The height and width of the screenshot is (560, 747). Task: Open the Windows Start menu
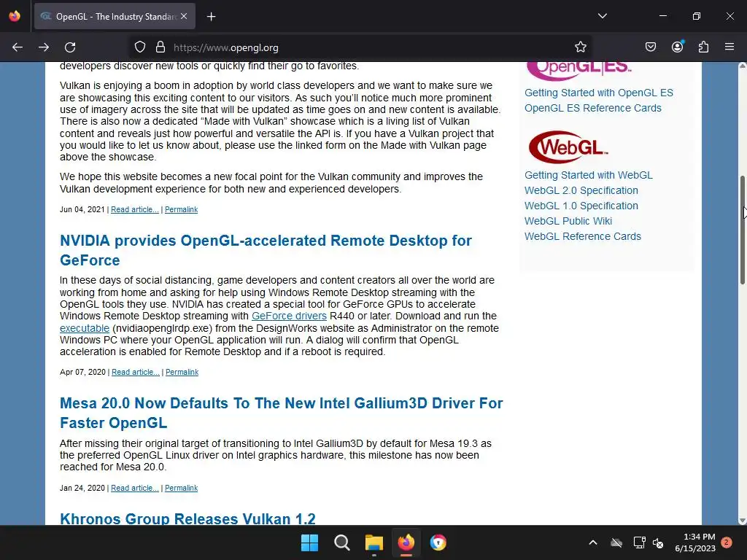309,542
